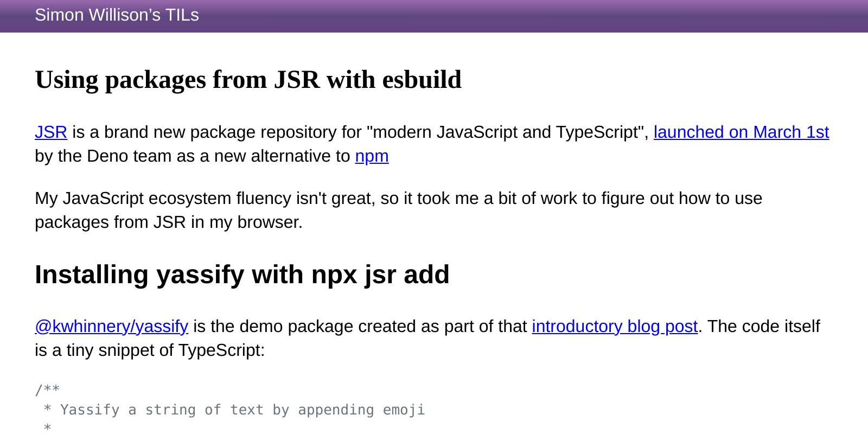Click "npx jsr add" in the section heading
Image resolution: width=868 pixels, height=434 pixels.
[x=380, y=275]
